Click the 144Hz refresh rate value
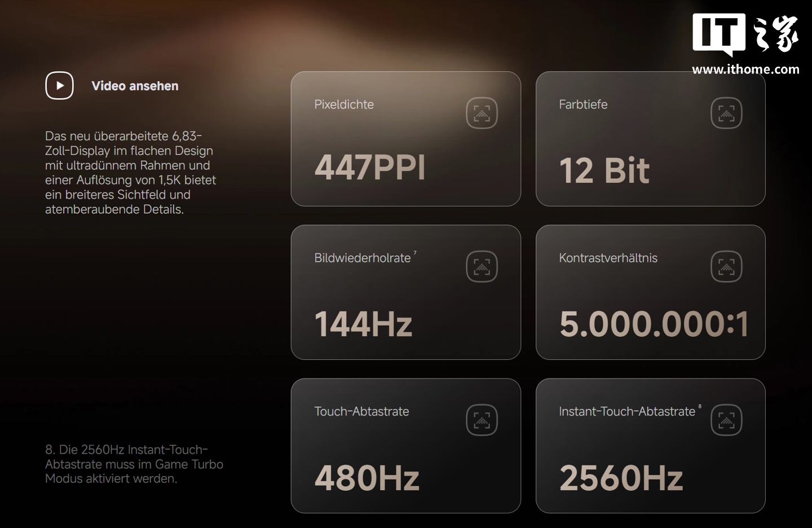The image size is (812, 528). [363, 324]
